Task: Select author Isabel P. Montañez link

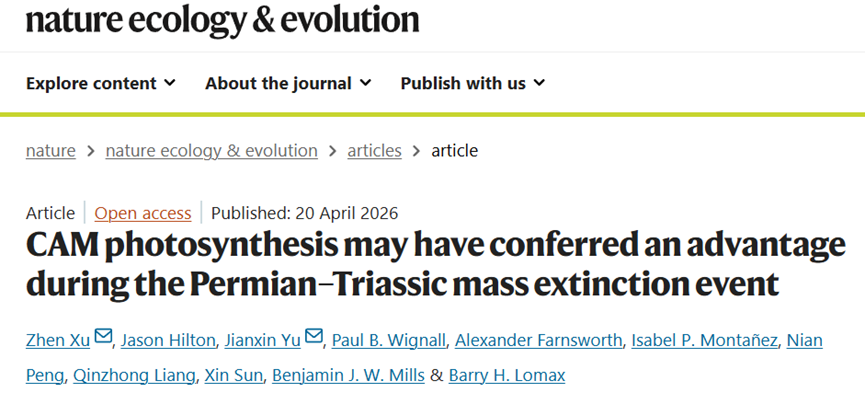Action: [704, 341]
